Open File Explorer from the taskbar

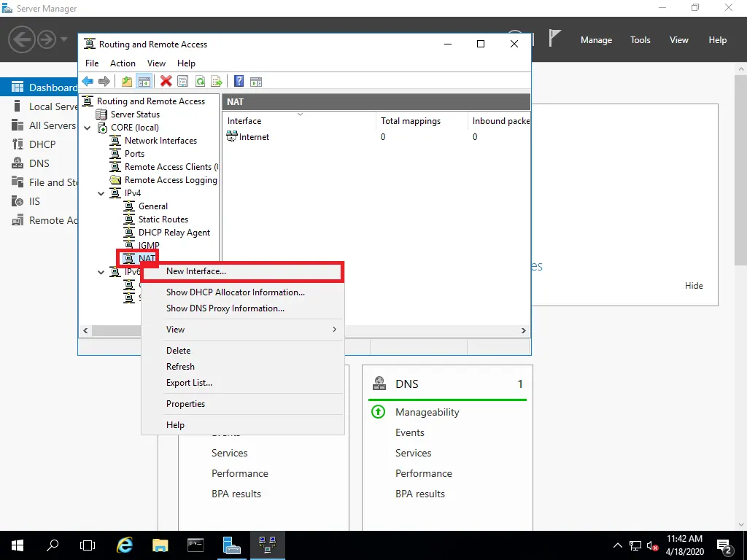160,545
